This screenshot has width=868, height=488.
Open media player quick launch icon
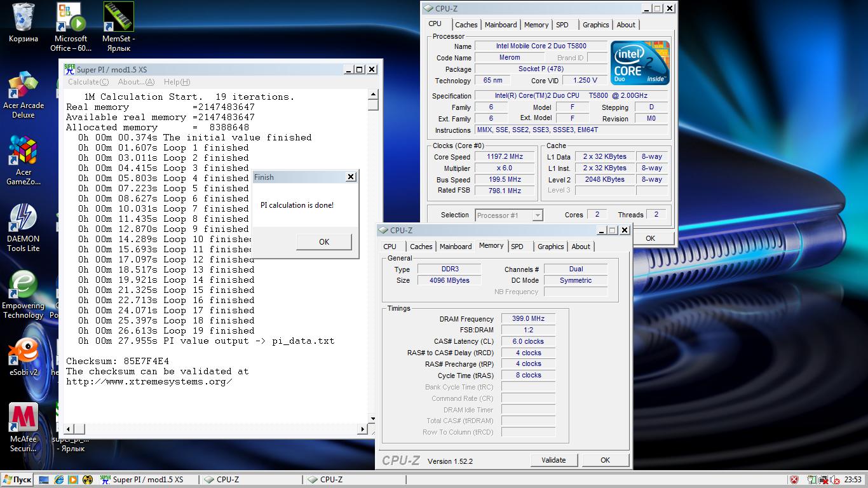73,480
